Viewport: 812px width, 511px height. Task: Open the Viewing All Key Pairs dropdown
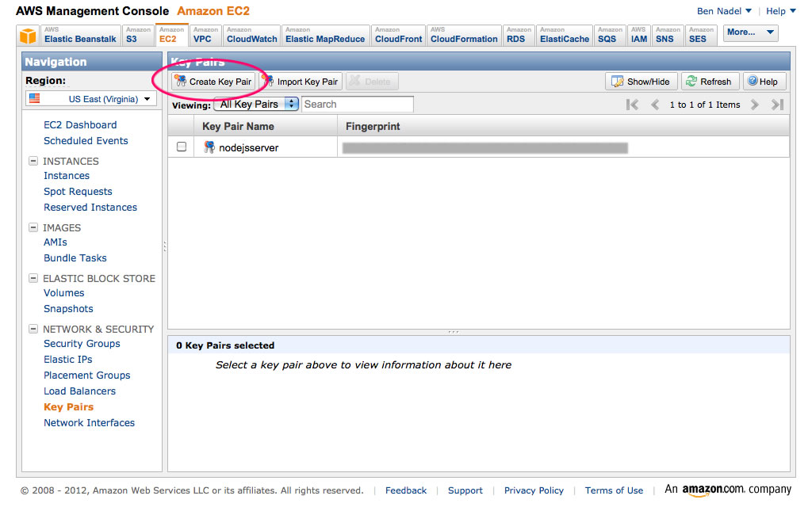(256, 104)
